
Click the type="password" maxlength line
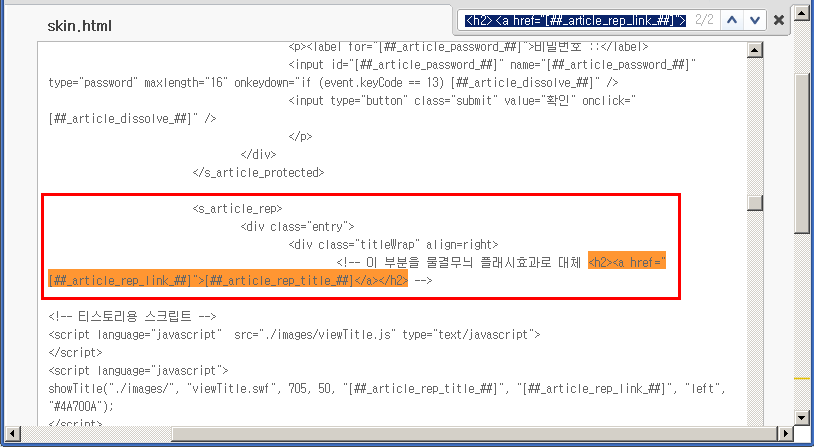333,83
